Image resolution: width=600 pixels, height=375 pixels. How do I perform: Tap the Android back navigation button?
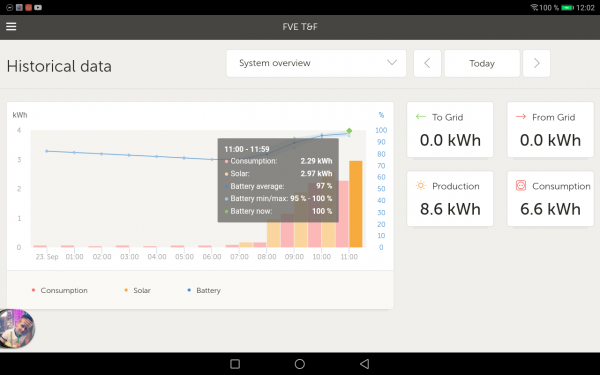point(365,364)
